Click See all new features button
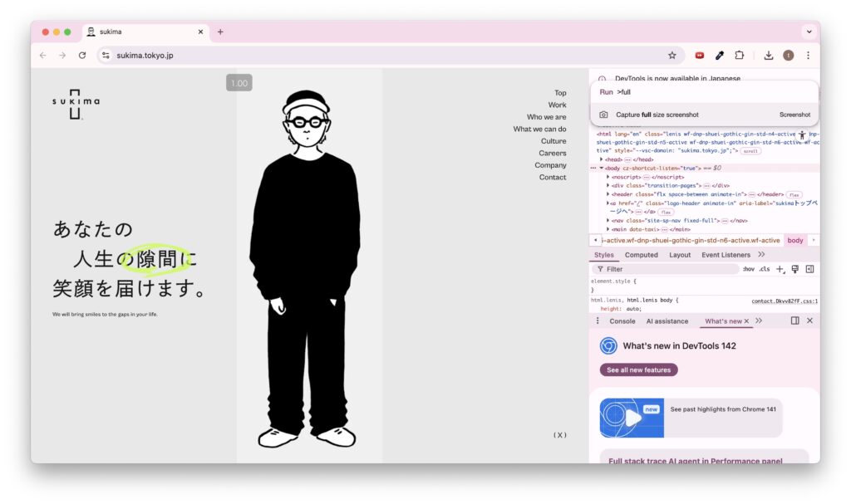The height and width of the screenshot is (504, 851). click(x=638, y=369)
